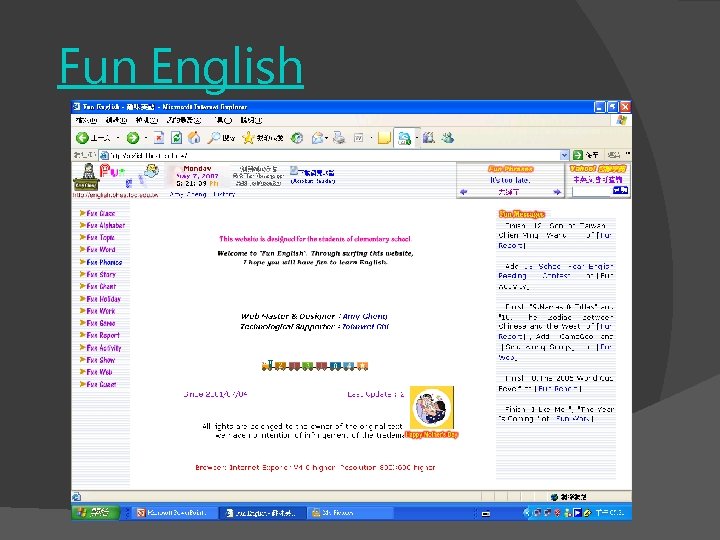Click the next phrase right arrow in Fun Phrases
Screen dimensions: 720x540
(557, 192)
